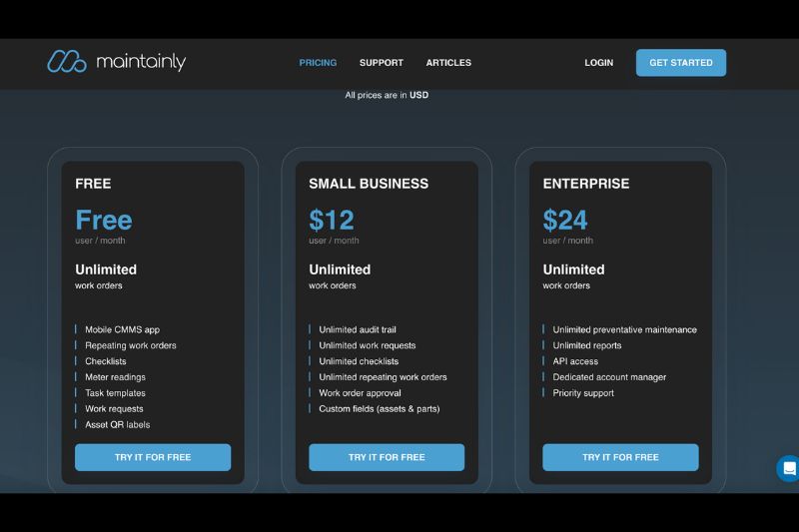The height and width of the screenshot is (532, 799).
Task: Click the Maintainly infinity logo icon
Action: [x=67, y=62]
